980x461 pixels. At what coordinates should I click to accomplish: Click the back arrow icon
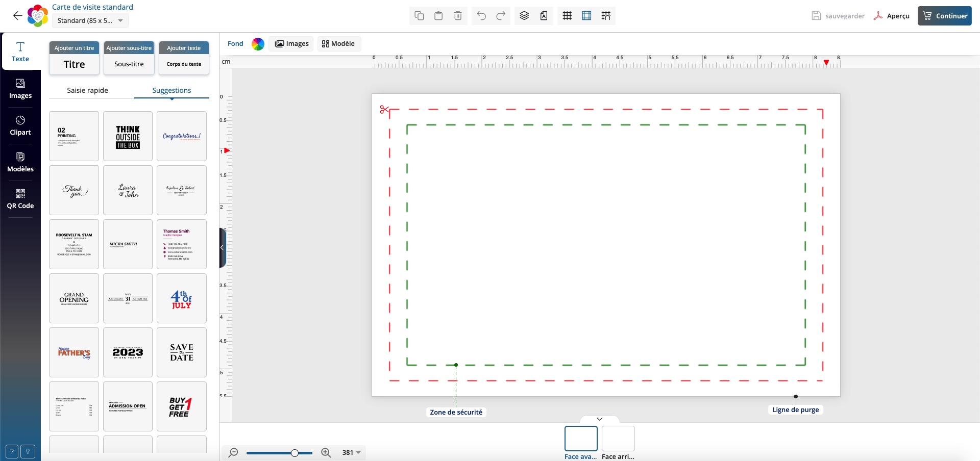(17, 16)
